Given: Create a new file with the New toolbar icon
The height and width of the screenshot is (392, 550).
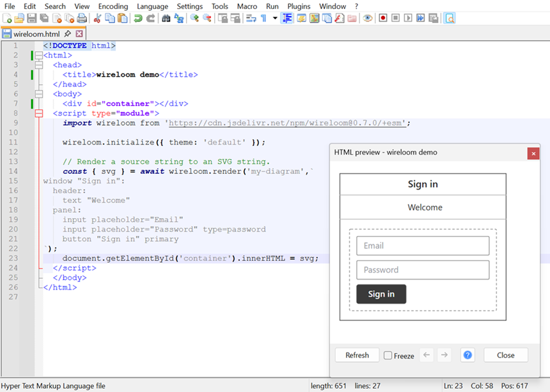Looking at the screenshot, I should pos(7,19).
